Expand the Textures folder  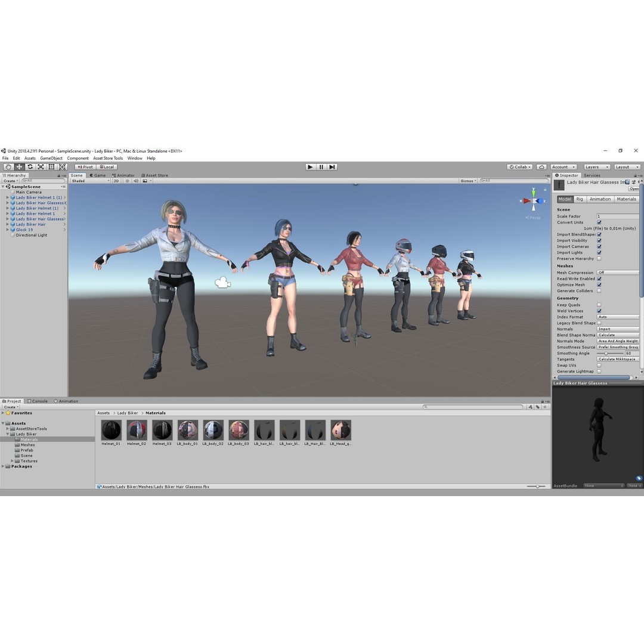[13, 461]
